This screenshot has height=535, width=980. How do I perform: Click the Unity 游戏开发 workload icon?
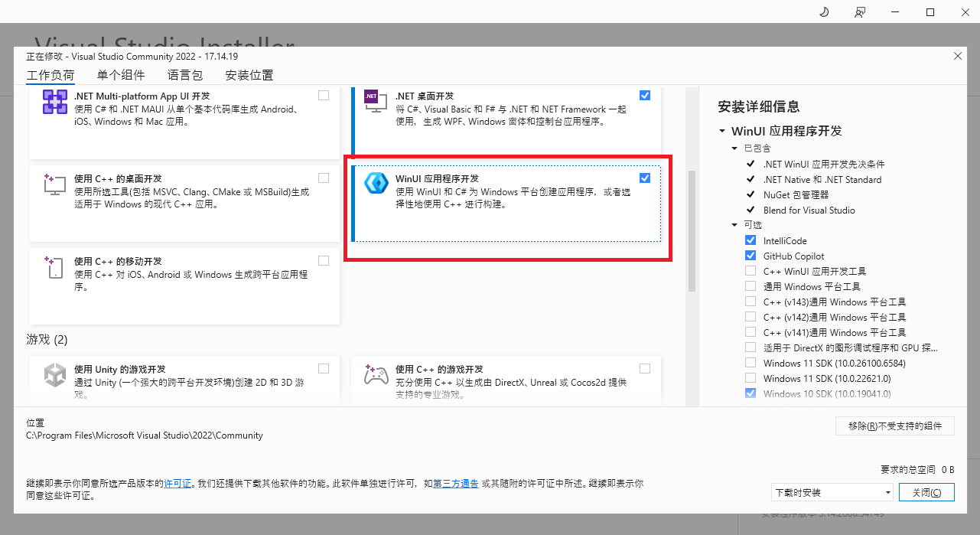click(x=54, y=375)
